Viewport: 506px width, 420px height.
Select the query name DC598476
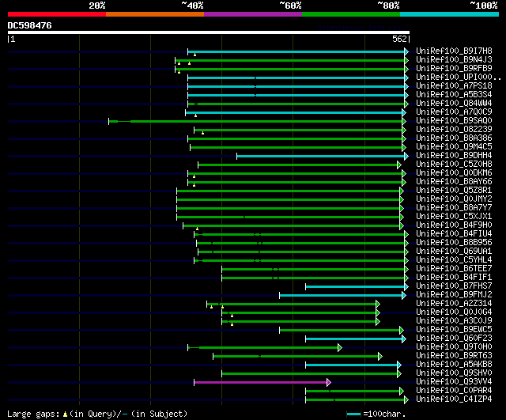30,25
